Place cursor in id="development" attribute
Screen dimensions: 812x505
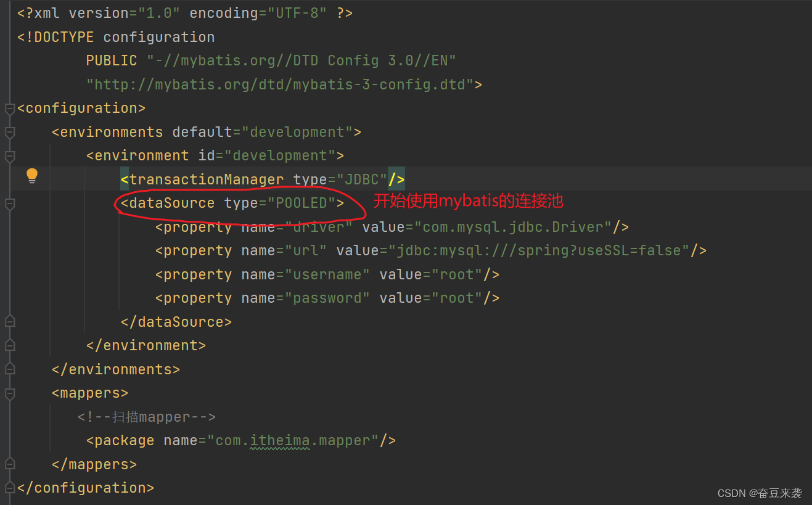[266, 155]
